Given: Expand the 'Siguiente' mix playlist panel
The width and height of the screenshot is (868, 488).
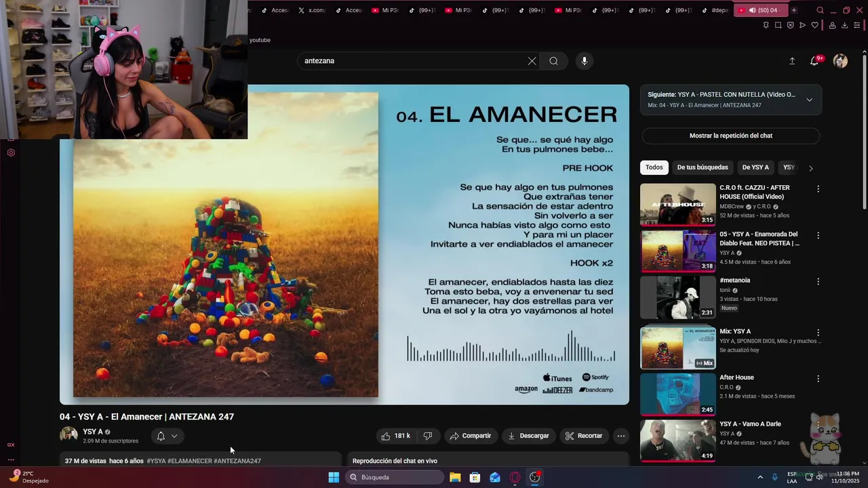Looking at the screenshot, I should pos(809,100).
